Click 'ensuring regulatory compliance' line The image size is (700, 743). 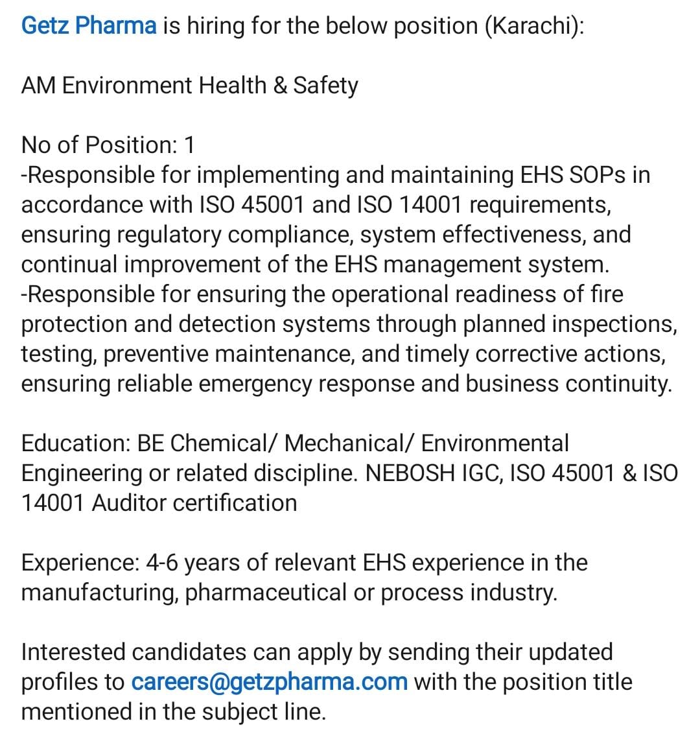tap(187, 235)
